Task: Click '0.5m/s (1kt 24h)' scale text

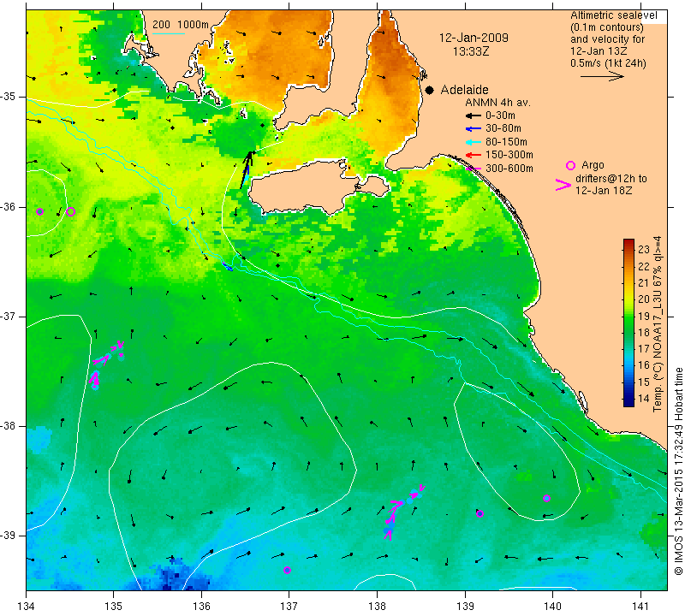Action: [x=608, y=63]
